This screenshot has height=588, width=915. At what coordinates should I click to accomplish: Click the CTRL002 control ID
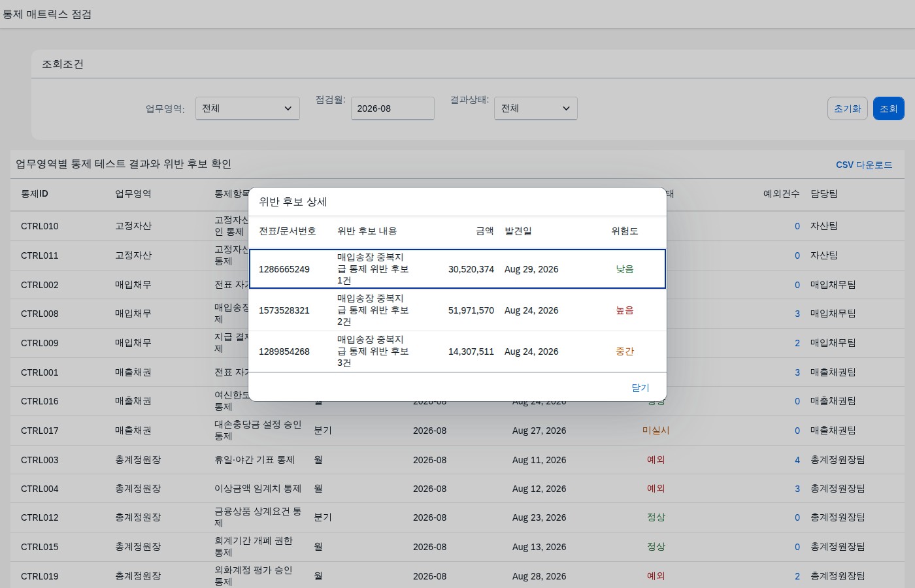coord(40,285)
